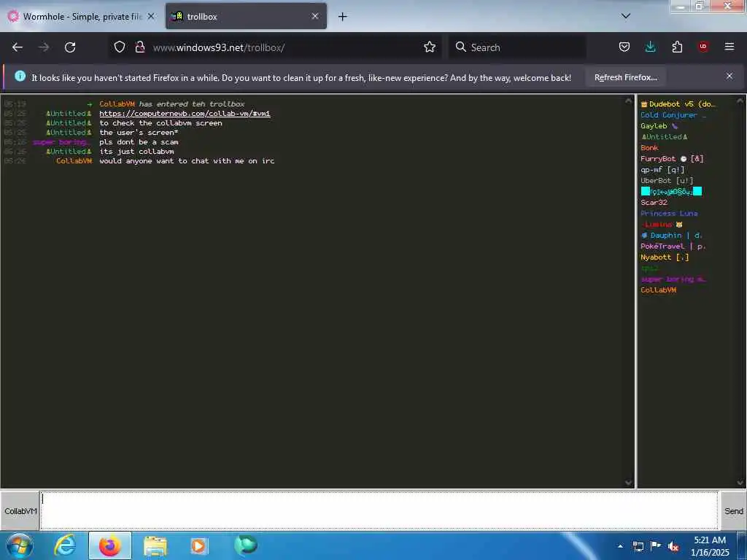Close the trollbox tab
This screenshot has width=747, height=560.
(315, 16)
